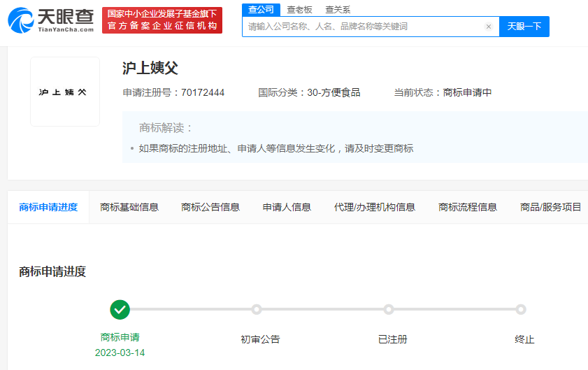View the 商标流程信息 tab
The image size is (588, 370).
pyautogui.click(x=468, y=207)
